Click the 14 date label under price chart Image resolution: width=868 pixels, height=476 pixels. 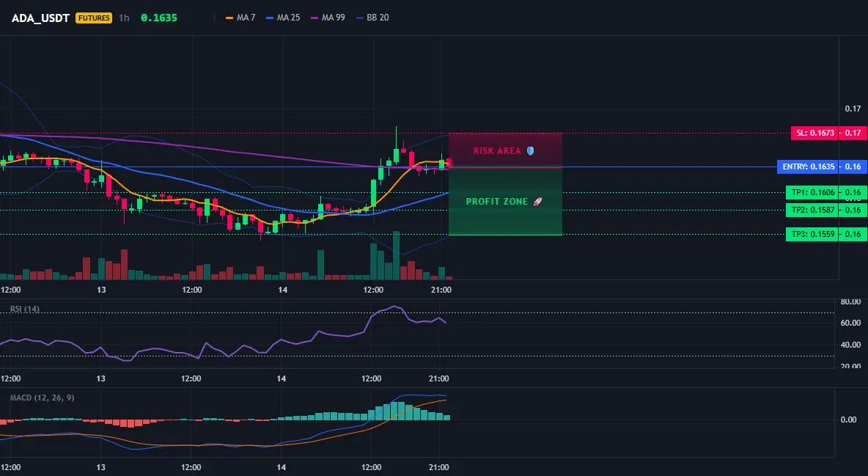(x=282, y=290)
